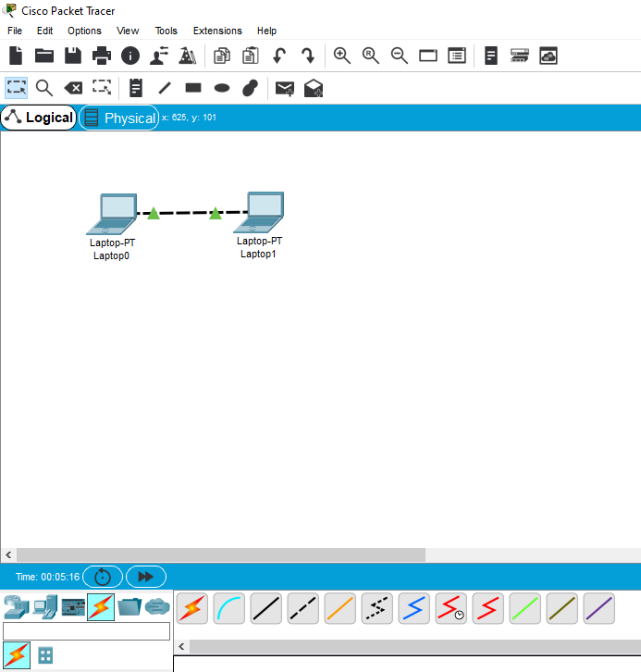Open Network Information icon
Screen dimensions: 641x672
(x=130, y=56)
